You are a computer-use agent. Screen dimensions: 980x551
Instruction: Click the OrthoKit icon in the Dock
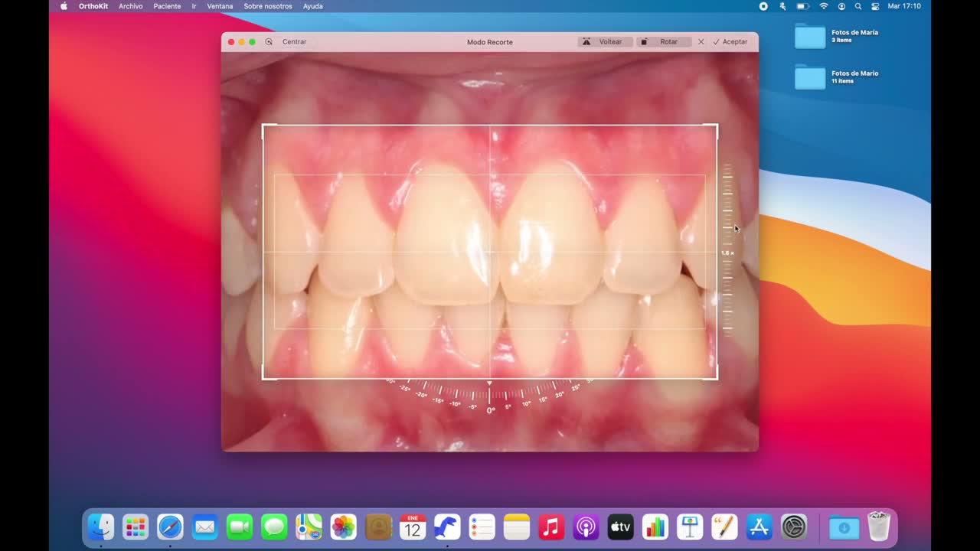447,527
